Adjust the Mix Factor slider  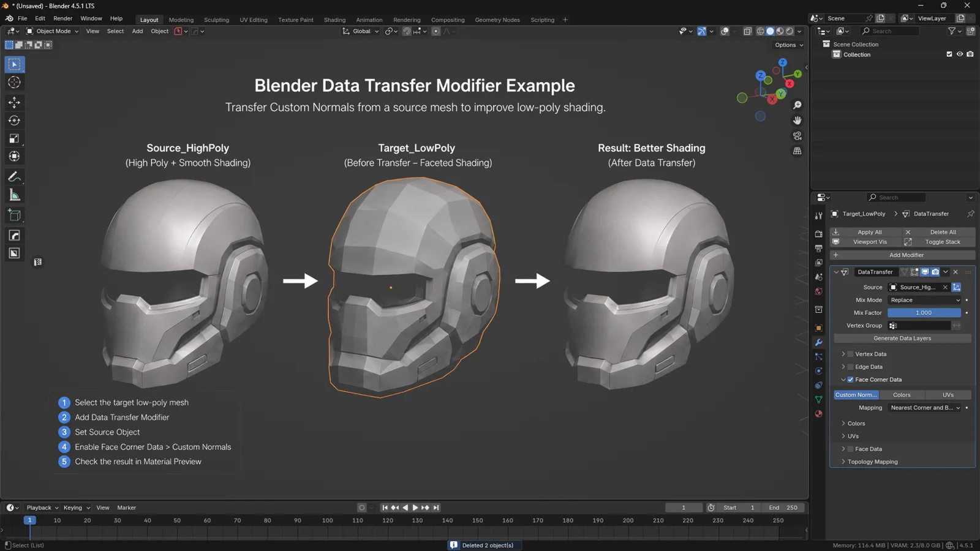pyautogui.click(x=924, y=313)
